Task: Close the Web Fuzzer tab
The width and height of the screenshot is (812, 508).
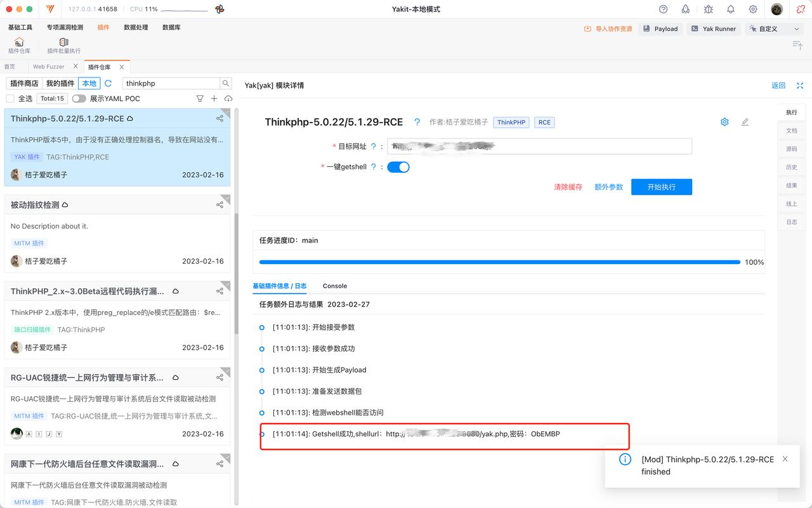Action: pos(76,66)
